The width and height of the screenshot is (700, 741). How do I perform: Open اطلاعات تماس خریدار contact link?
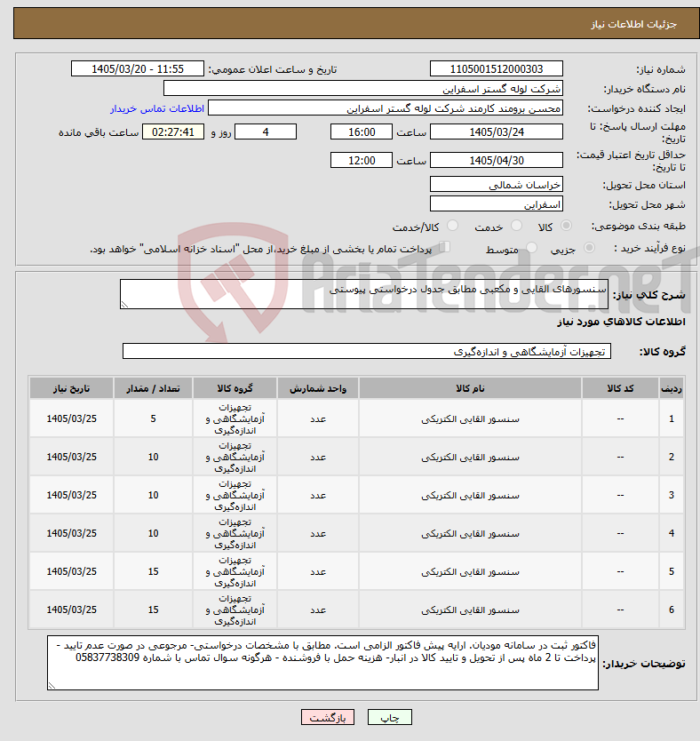(x=157, y=108)
